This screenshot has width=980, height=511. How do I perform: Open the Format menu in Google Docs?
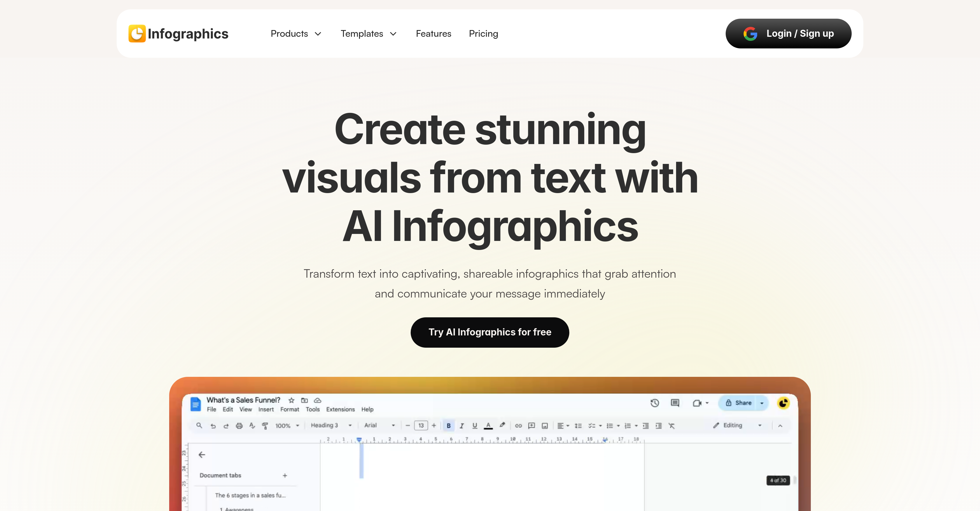pyautogui.click(x=290, y=409)
